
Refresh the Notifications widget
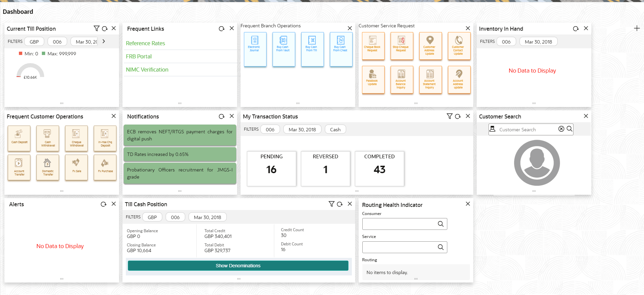[x=221, y=116]
